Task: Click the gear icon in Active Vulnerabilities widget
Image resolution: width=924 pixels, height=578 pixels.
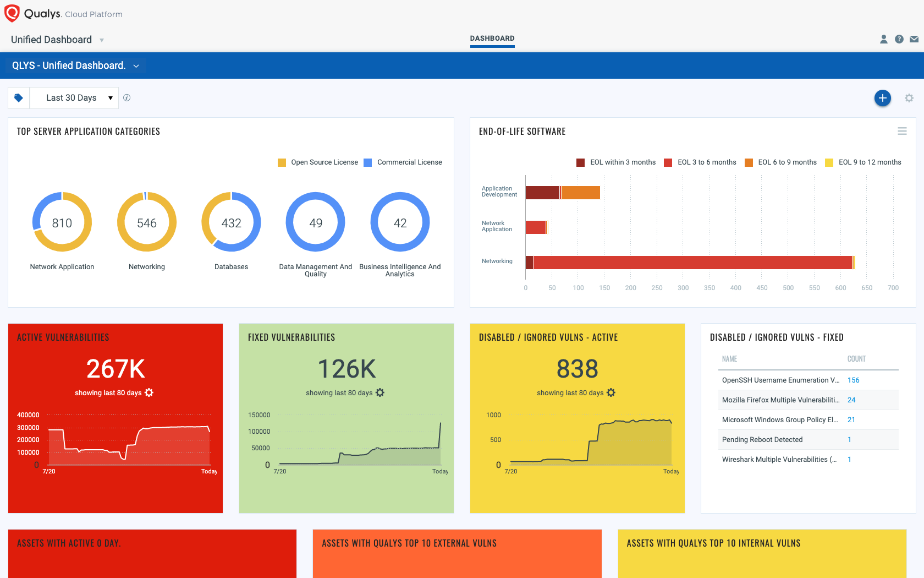Action: pos(148,392)
